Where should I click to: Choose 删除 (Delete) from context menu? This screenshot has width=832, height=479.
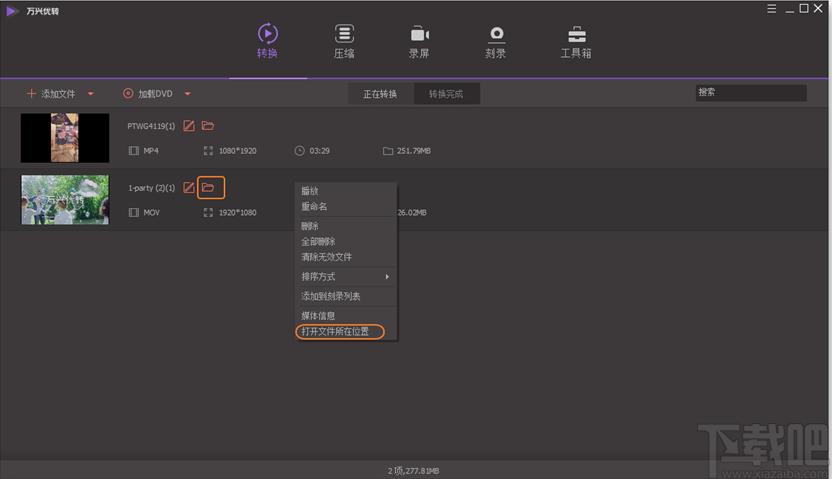[x=345, y=226]
